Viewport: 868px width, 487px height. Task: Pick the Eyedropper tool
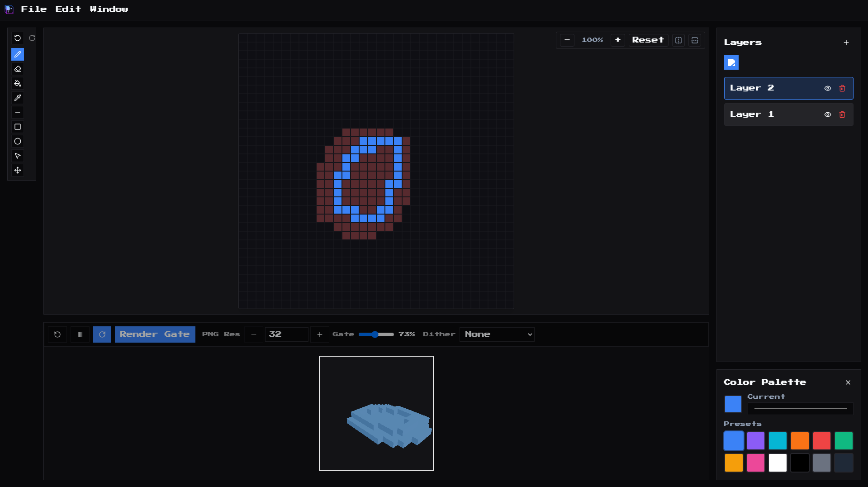[18, 98]
